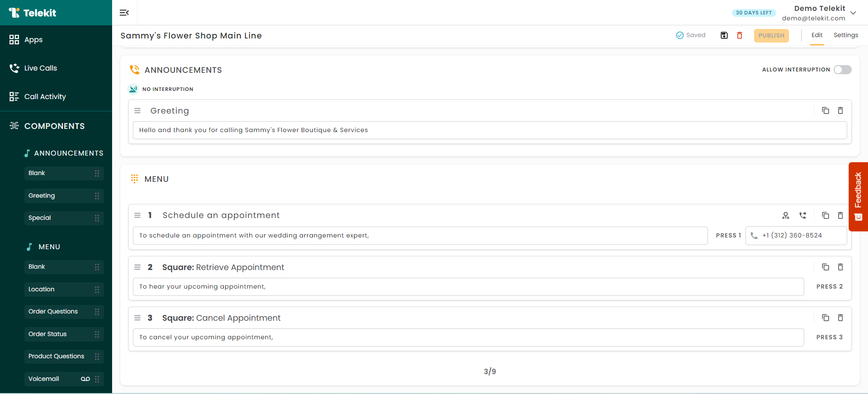The height and width of the screenshot is (394, 868).
Task: Click the Location component drag dots
Action: (97, 290)
